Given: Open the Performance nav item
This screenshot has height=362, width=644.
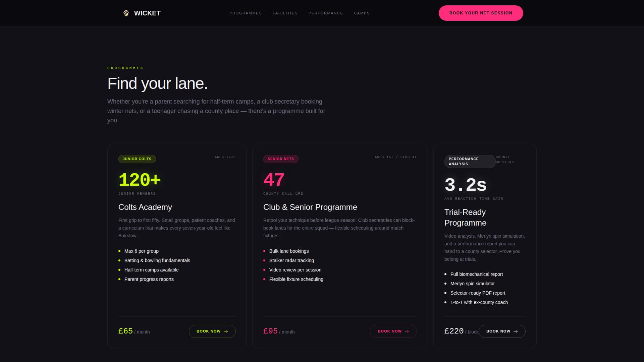Looking at the screenshot, I should coord(326,13).
